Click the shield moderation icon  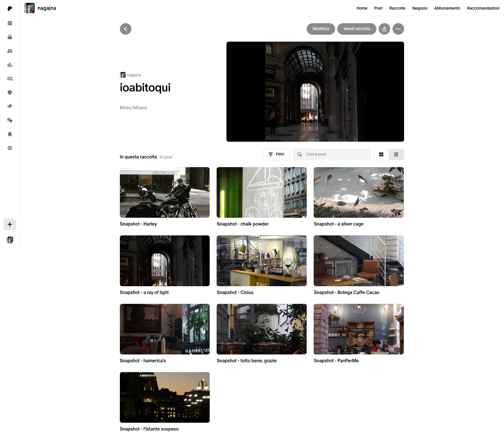pos(10,93)
